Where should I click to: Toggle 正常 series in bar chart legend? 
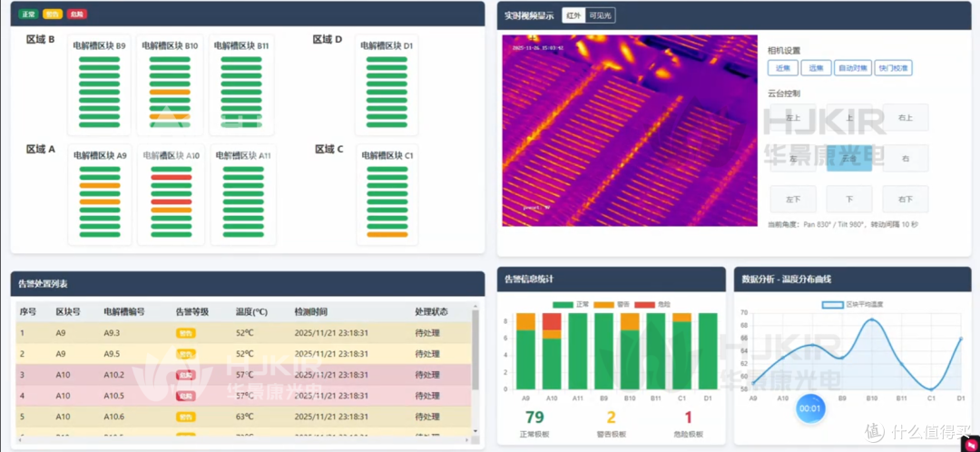coord(572,304)
